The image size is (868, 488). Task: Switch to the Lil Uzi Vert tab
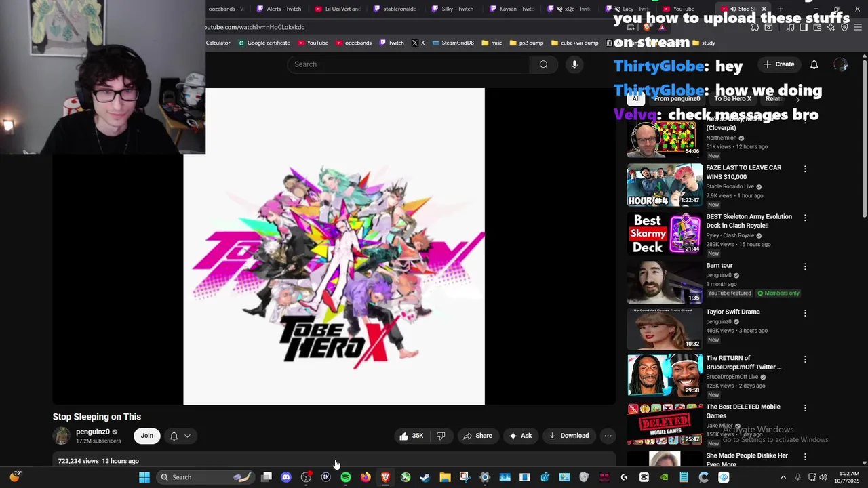[338, 9]
